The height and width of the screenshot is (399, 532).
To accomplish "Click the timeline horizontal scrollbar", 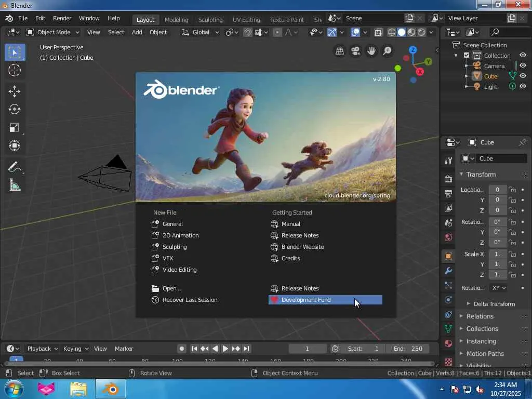I will [219, 364].
